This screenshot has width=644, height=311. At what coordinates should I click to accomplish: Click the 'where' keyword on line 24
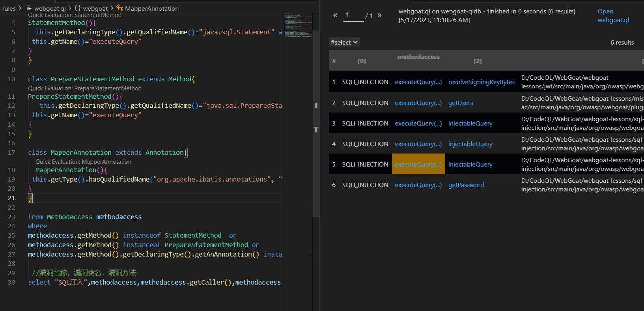[x=37, y=226]
